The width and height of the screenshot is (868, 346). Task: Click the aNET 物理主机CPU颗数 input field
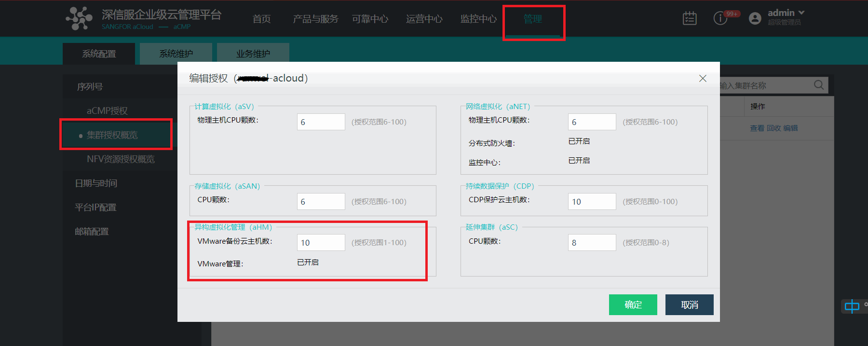[x=592, y=122]
